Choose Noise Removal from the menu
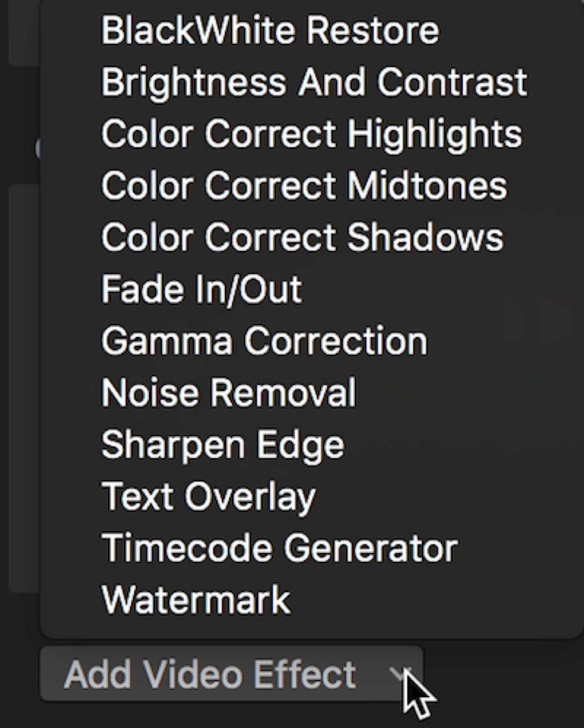Image resolution: width=584 pixels, height=728 pixels. coord(229,392)
